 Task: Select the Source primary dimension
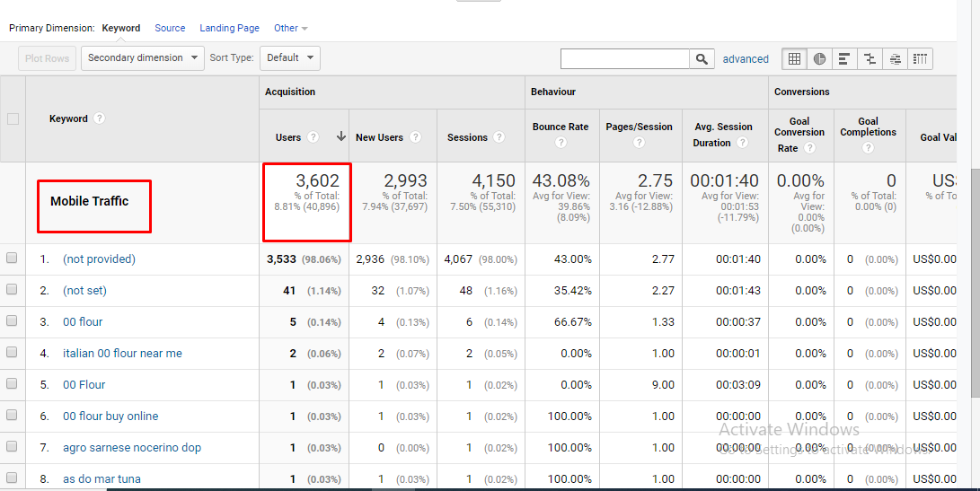tap(170, 28)
